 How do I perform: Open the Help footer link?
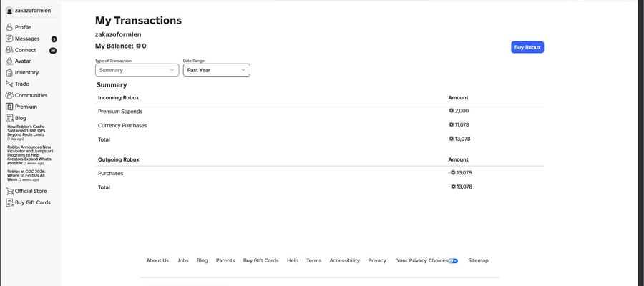pyautogui.click(x=293, y=260)
